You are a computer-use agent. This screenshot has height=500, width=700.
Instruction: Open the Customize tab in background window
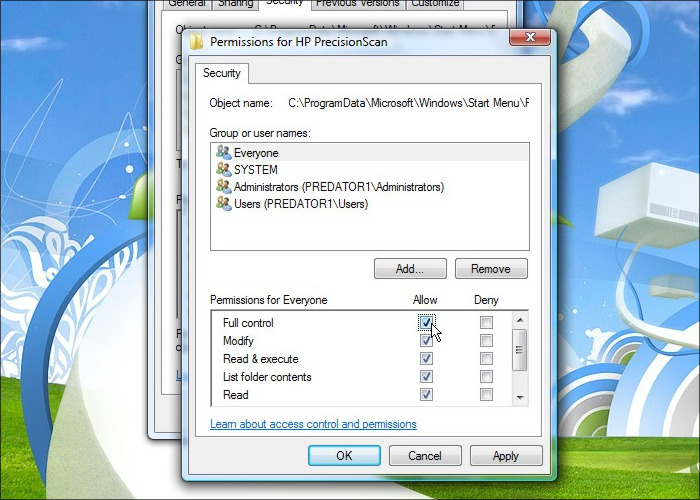click(x=435, y=4)
